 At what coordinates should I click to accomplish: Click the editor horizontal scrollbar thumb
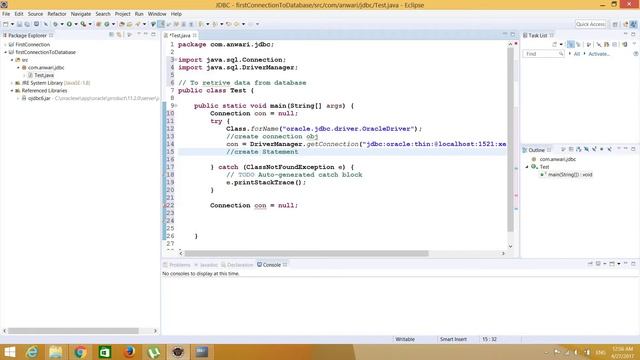click(307, 253)
